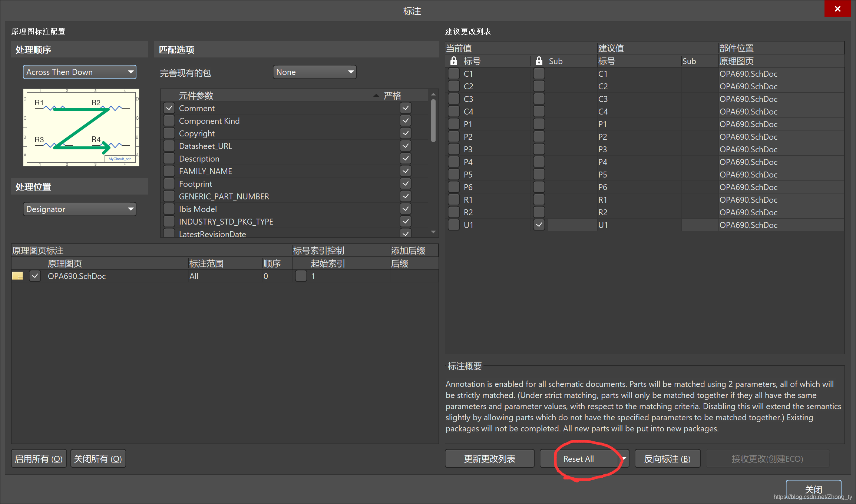
Task: Click the yellow schematic sheet icon for OPA690.SchDoc
Action: pos(17,276)
